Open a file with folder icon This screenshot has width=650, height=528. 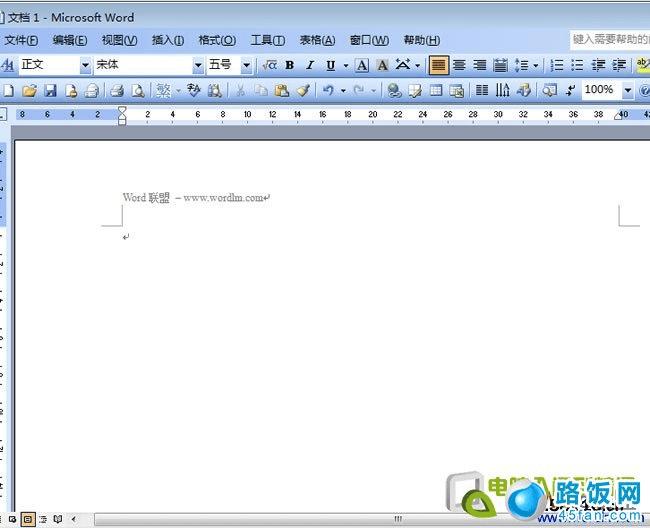(x=29, y=90)
